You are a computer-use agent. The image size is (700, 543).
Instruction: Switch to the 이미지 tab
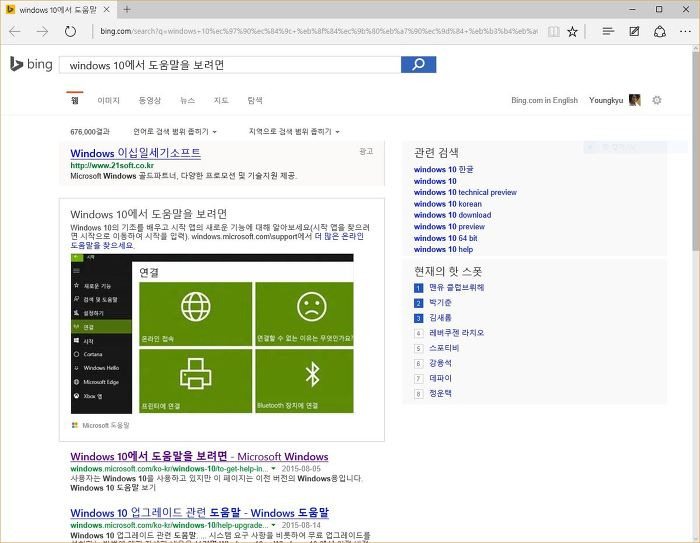coord(108,100)
